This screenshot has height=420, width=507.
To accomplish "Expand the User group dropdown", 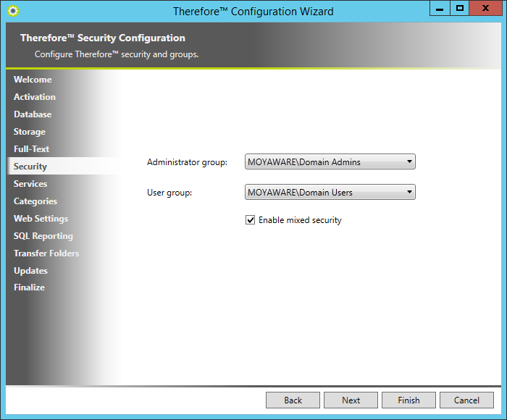I will (330, 192).
